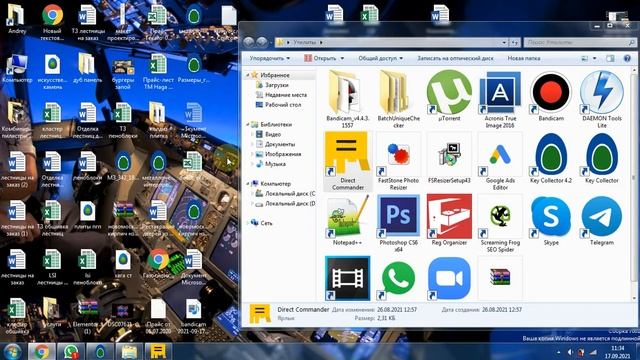Open WhatsApp from the Windows taskbar

click(71, 351)
